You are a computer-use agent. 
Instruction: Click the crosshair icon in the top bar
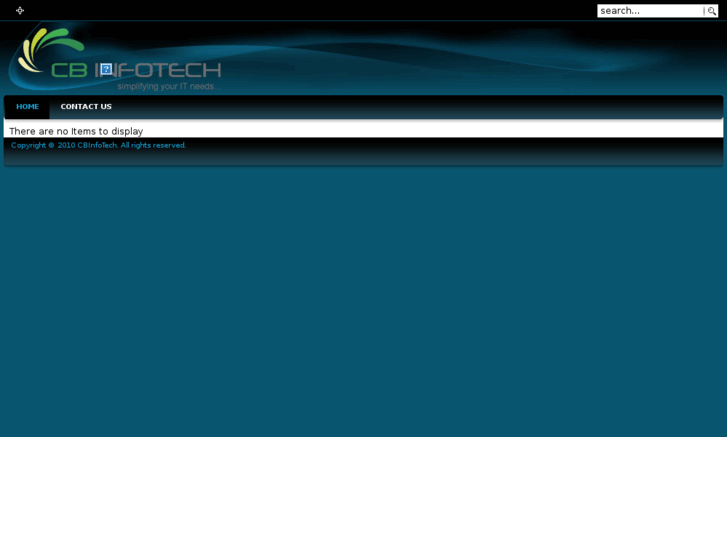(20, 10)
